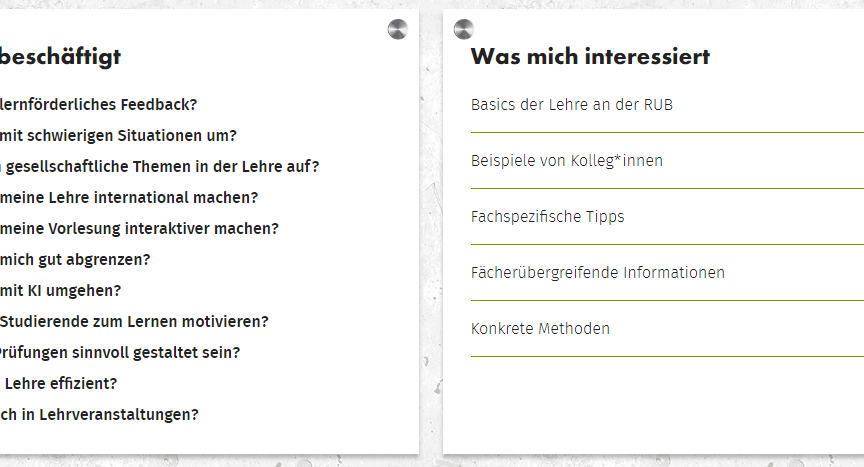Expand 'Basics der Lehre an der RUB'
This screenshot has height=467, width=864.
[667, 105]
